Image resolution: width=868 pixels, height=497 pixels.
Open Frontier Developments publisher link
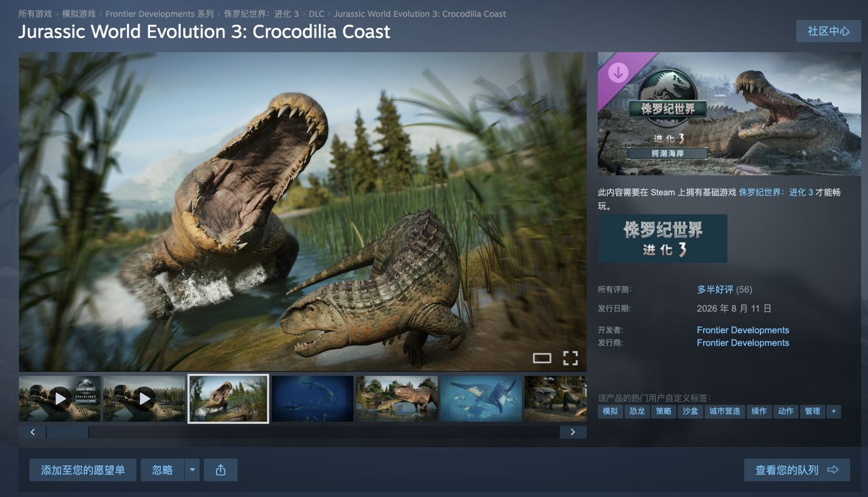point(743,343)
